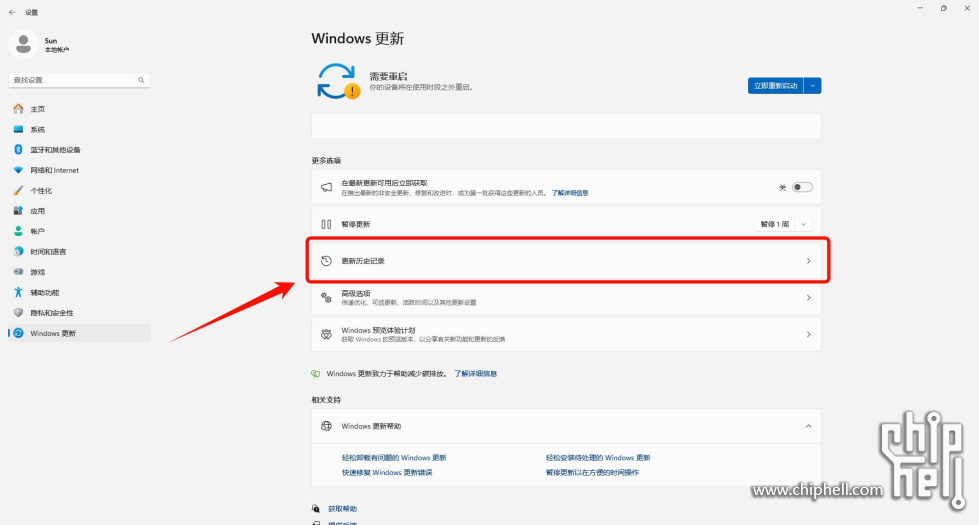Click the gears icon for 高级选项
979x525 pixels.
[x=326, y=298]
